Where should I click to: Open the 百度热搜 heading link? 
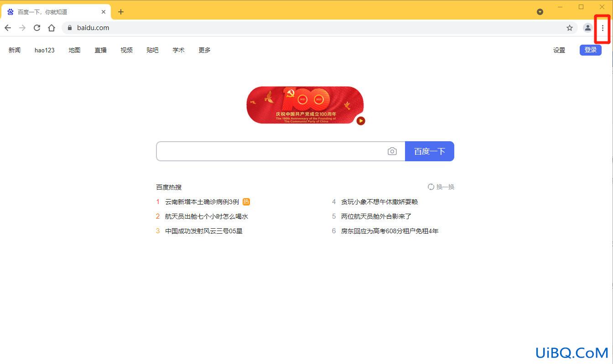pyautogui.click(x=169, y=187)
